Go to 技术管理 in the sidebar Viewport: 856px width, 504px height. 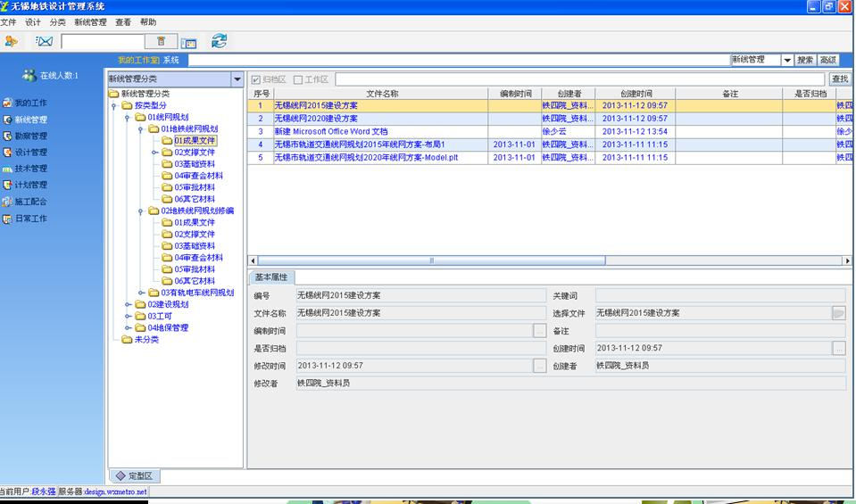tap(30, 169)
